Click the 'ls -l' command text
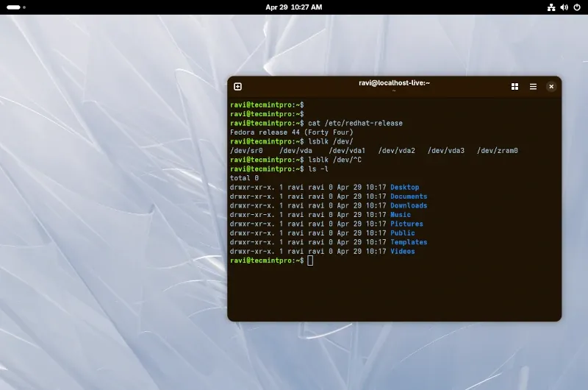The width and height of the screenshot is (588, 390). click(318, 169)
